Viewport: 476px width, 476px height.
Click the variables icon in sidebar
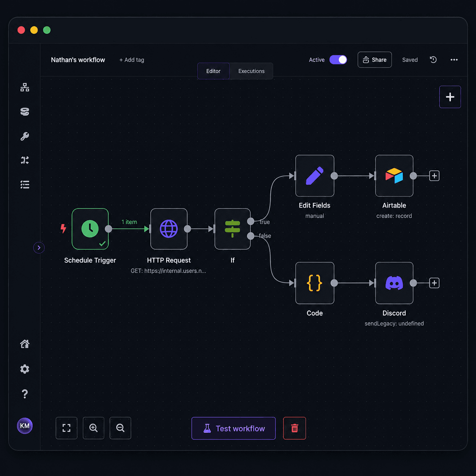click(x=25, y=160)
